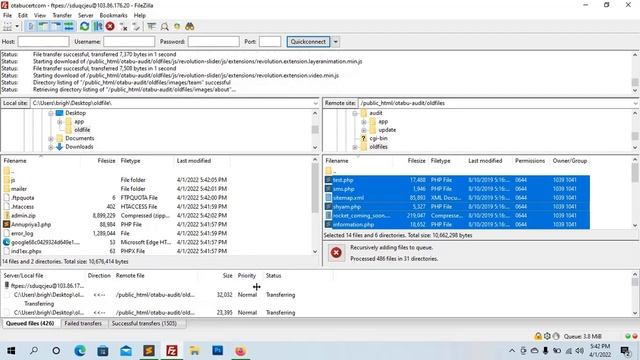640x360 pixels.
Task: Reconnect to the last server
Action: coord(136,27)
